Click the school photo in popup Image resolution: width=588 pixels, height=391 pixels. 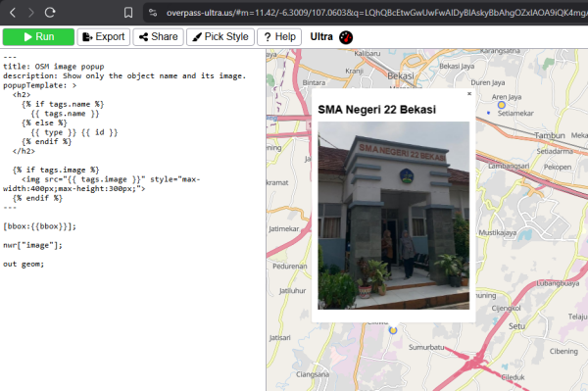(x=393, y=216)
